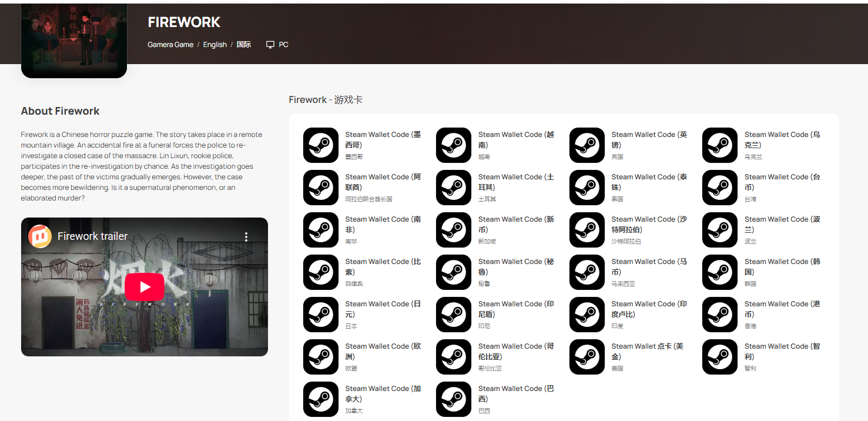The height and width of the screenshot is (421, 868).
Task: Click Steam icon for Vietnam wallet code
Action: click(x=454, y=145)
